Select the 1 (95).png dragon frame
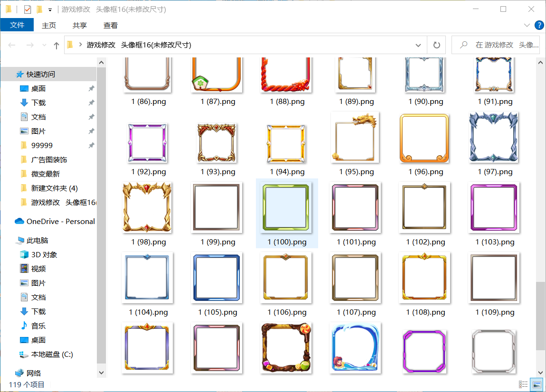This screenshot has height=392, width=546. pyautogui.click(x=355, y=138)
